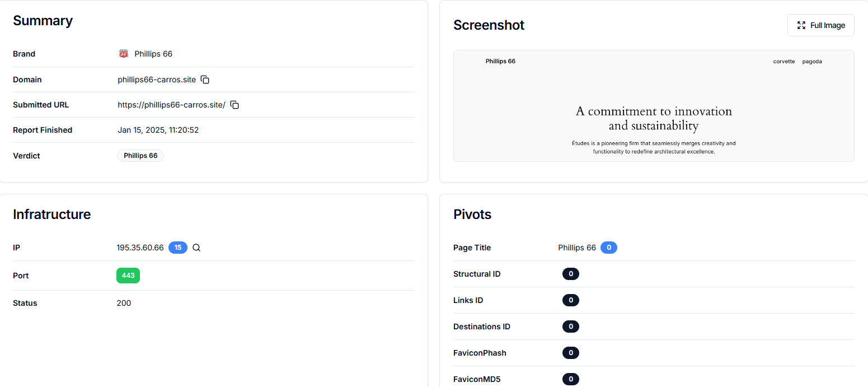Click the Phillips 66 brand logo icon
The image size is (868, 387).
tap(124, 54)
